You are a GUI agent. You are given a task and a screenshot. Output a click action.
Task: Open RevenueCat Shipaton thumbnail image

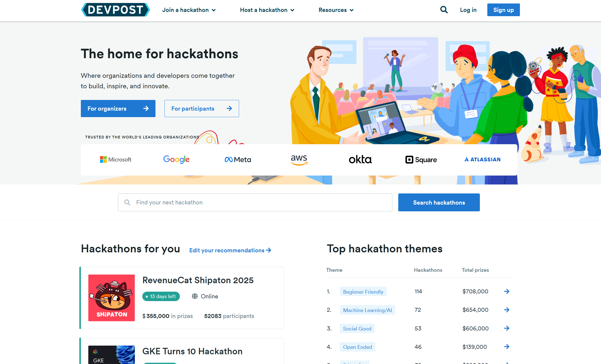111,298
